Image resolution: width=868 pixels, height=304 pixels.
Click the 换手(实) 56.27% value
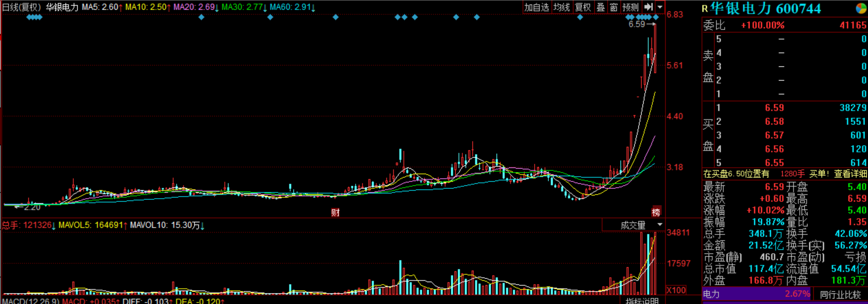851,245
